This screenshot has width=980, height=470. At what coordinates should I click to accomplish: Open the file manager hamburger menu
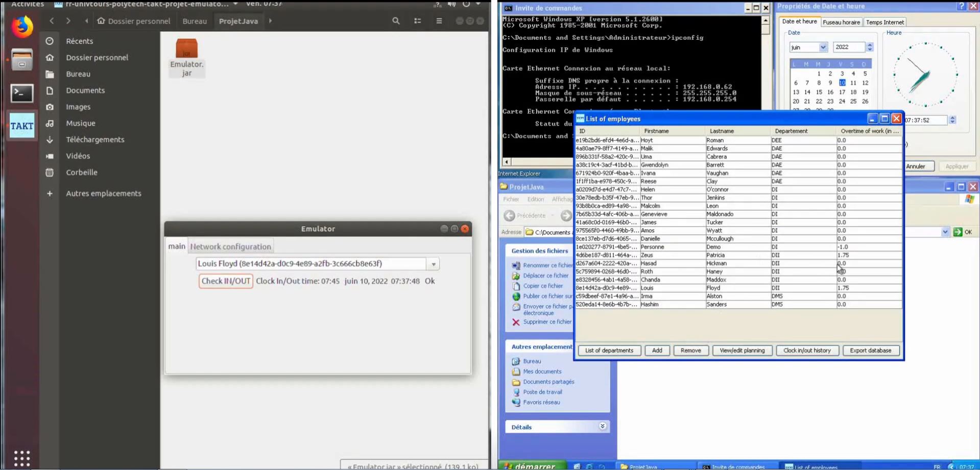[x=439, y=21]
